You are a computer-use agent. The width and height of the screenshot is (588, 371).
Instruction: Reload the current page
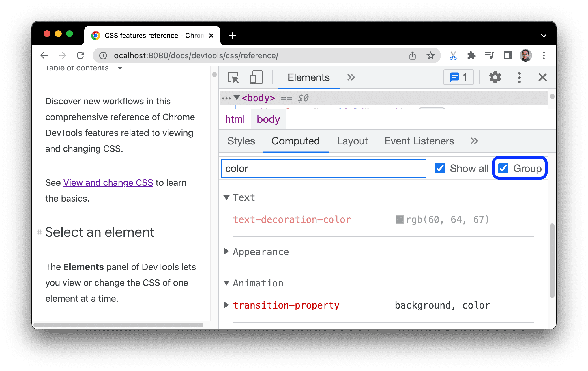pos(81,55)
